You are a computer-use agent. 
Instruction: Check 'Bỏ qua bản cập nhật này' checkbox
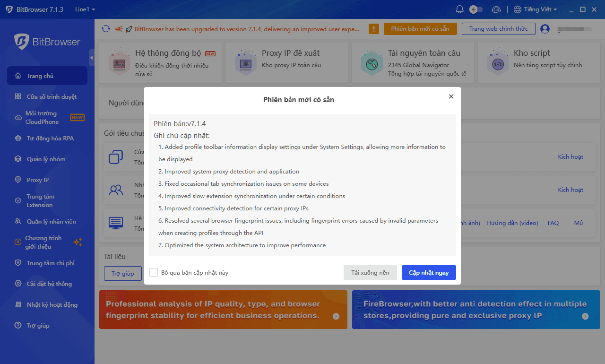tap(154, 272)
